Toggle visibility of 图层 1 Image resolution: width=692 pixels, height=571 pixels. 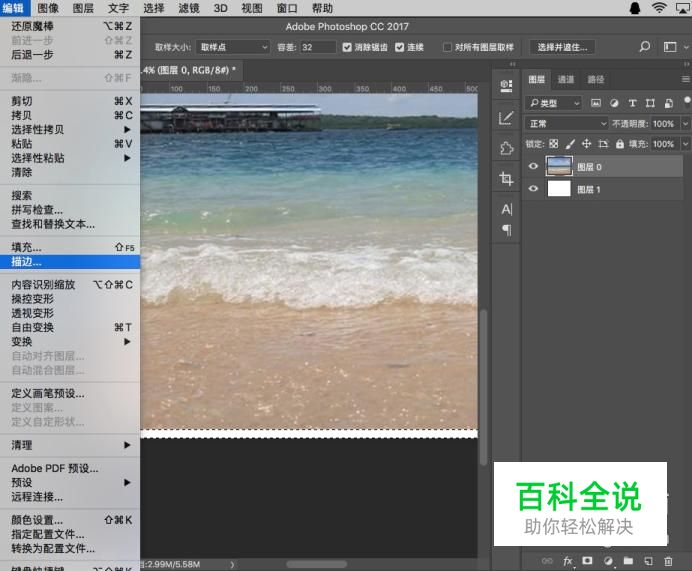(533, 189)
